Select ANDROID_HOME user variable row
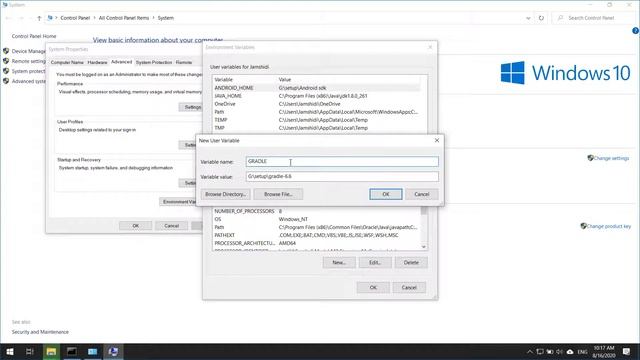 pos(316,88)
